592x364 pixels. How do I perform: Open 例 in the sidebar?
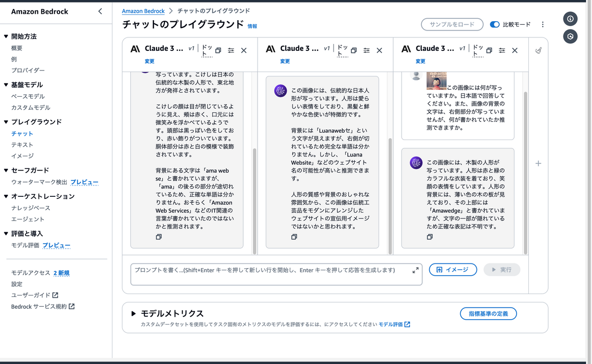(x=14, y=59)
